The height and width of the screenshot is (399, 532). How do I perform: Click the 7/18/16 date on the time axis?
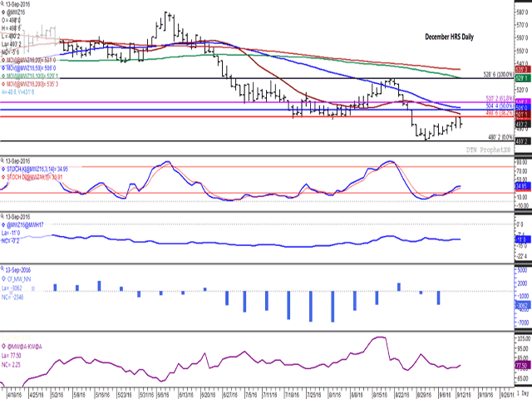pyautogui.click(x=293, y=395)
